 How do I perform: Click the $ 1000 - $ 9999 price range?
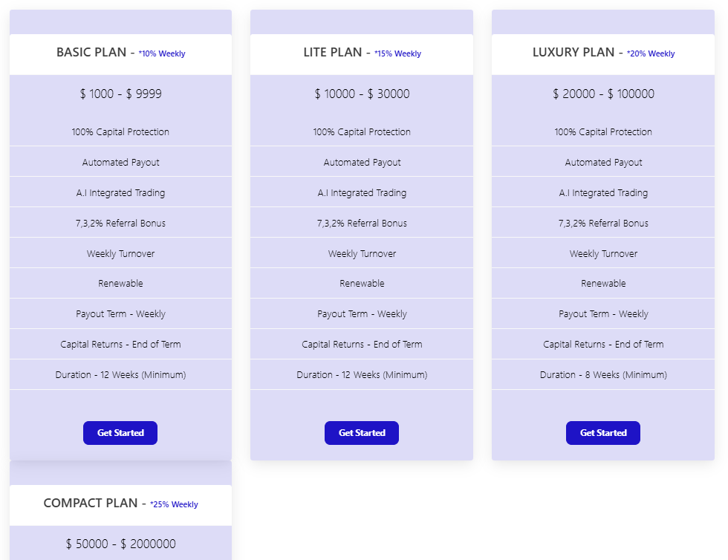[120, 94]
